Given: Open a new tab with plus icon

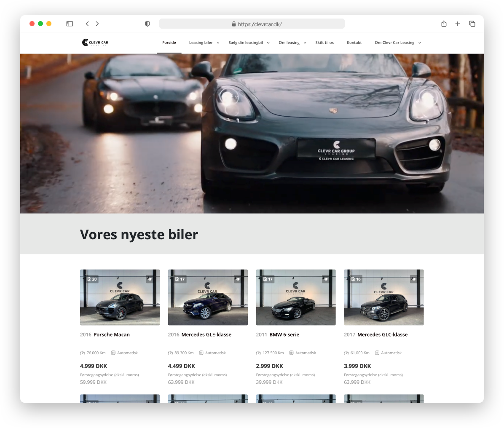Looking at the screenshot, I should [458, 24].
